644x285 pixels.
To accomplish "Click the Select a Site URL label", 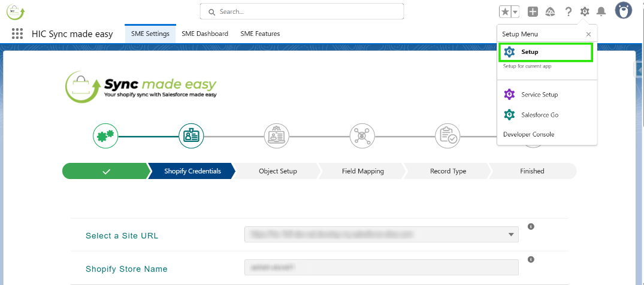I will click(x=122, y=236).
